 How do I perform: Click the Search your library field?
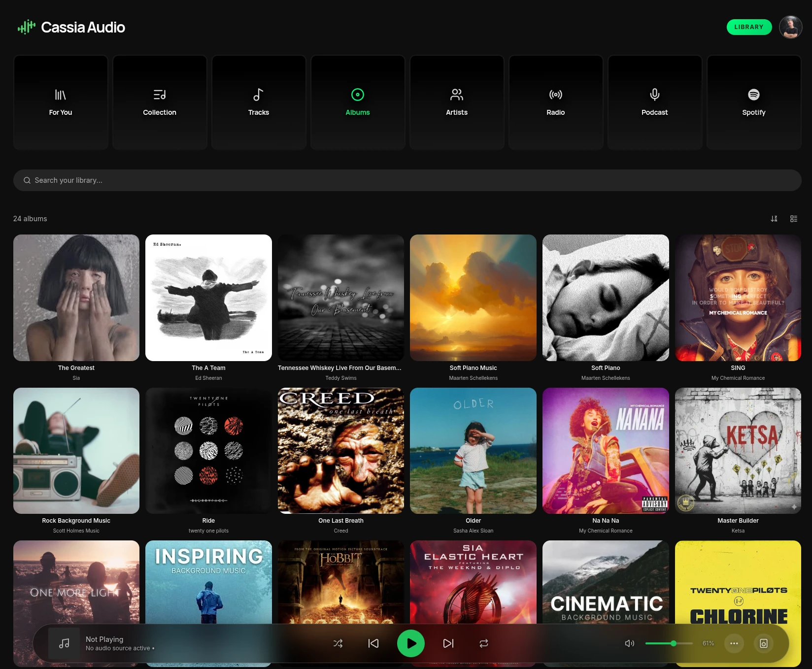[407, 180]
